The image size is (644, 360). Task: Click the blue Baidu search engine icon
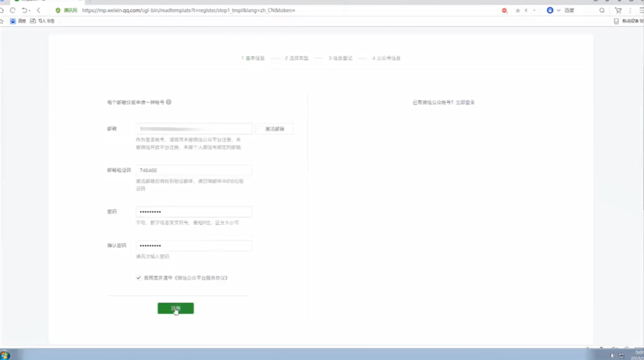click(x=550, y=10)
